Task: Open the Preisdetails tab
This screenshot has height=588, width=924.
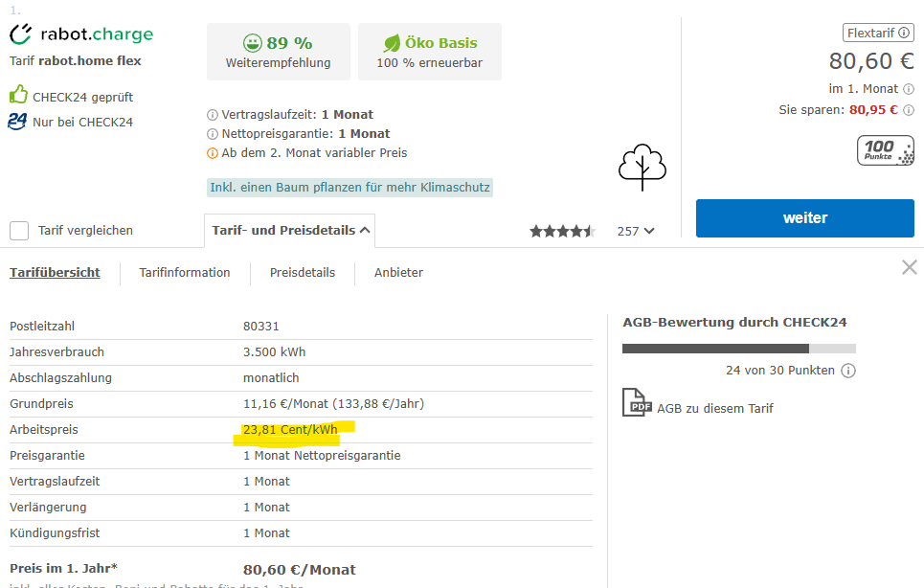Action: tap(303, 273)
